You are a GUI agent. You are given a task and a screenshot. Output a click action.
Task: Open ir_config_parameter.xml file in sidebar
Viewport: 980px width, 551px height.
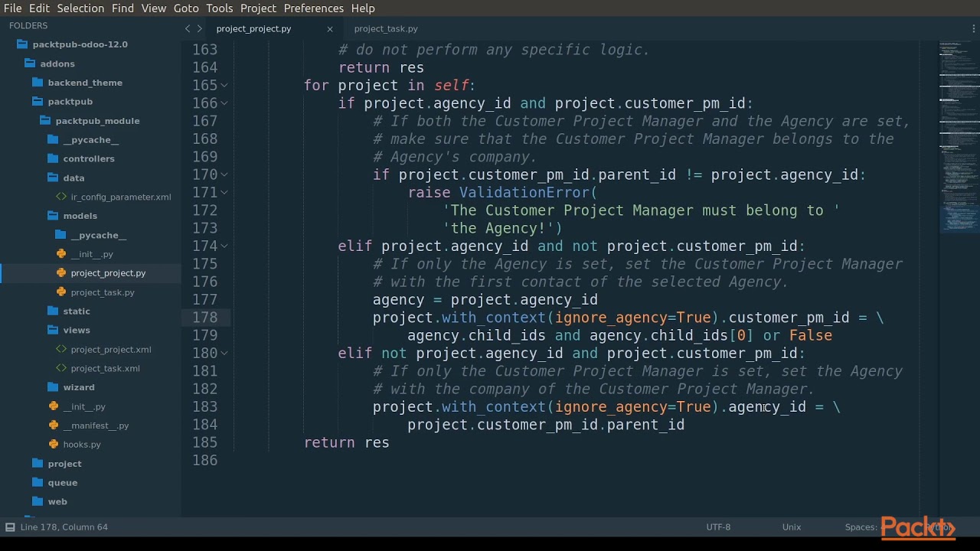(121, 197)
